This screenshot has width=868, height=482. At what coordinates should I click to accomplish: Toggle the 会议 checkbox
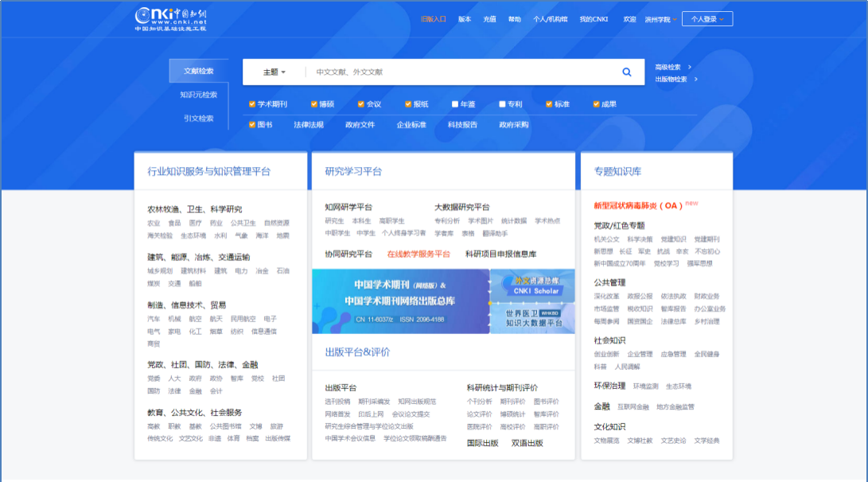361,104
